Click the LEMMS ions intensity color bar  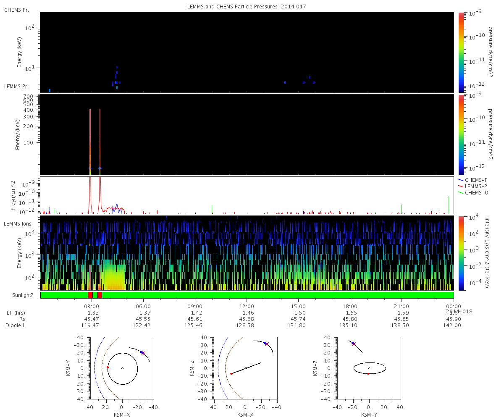(x=461, y=253)
